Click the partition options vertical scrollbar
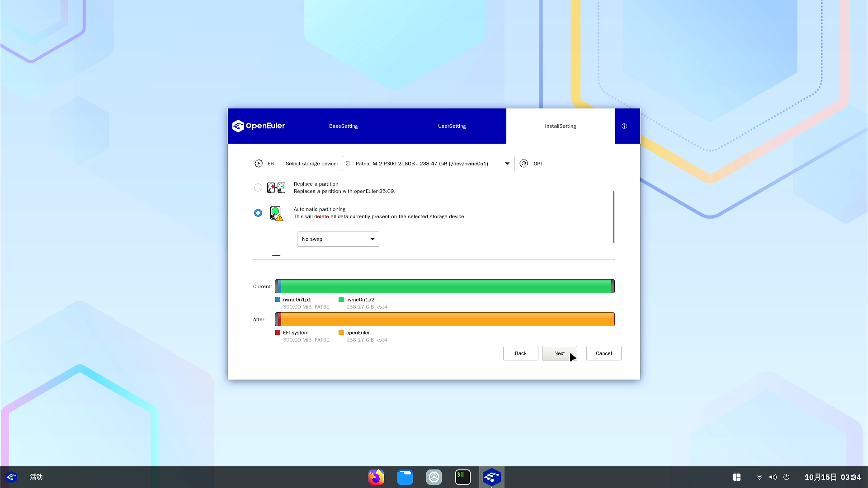The image size is (868, 488). point(613,217)
